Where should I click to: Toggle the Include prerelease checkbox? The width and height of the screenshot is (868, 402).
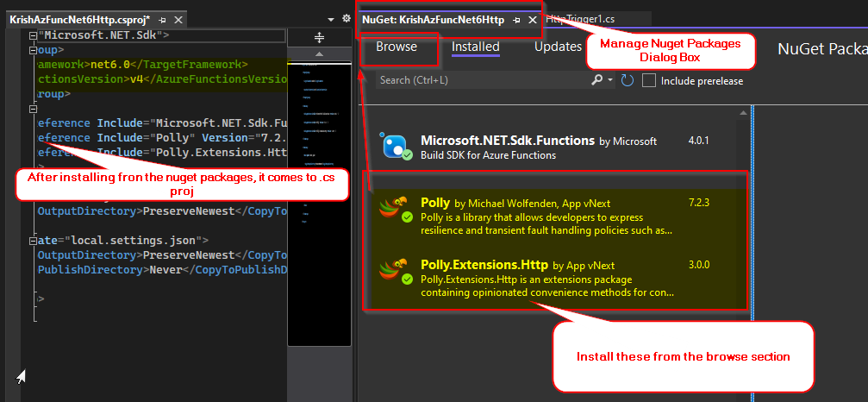[649, 81]
